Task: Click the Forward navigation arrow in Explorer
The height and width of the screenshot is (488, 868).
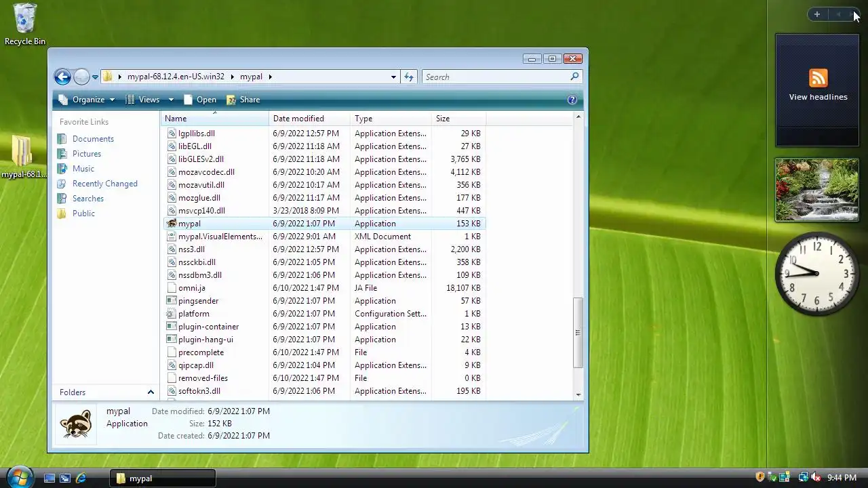Action: (x=81, y=77)
